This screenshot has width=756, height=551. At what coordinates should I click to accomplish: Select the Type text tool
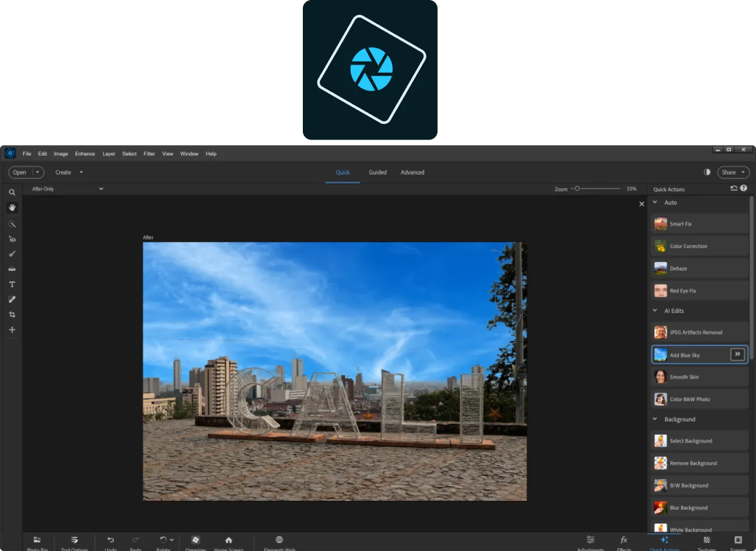12,284
